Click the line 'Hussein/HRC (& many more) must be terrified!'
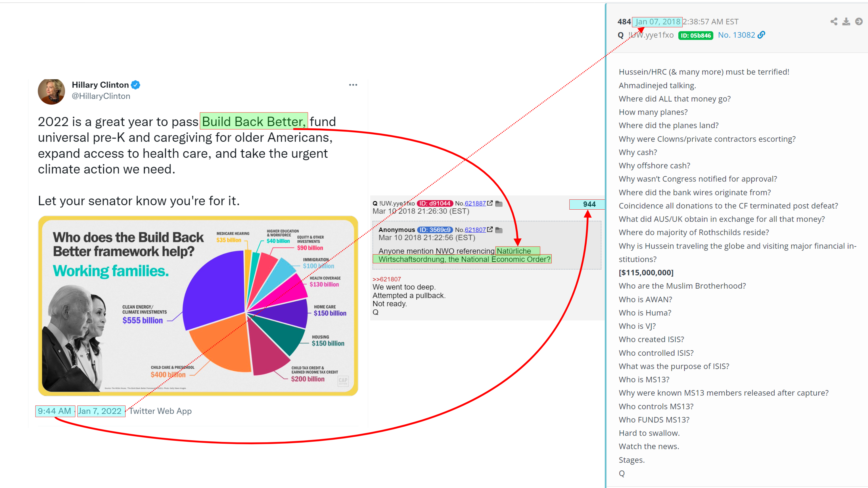Screen dimensions: 868x488 (704, 72)
